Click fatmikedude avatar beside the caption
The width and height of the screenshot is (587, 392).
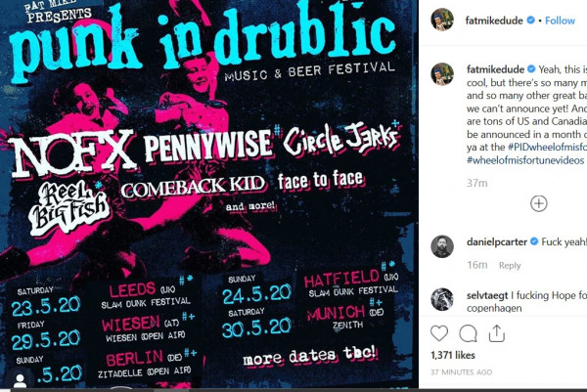[x=442, y=74]
